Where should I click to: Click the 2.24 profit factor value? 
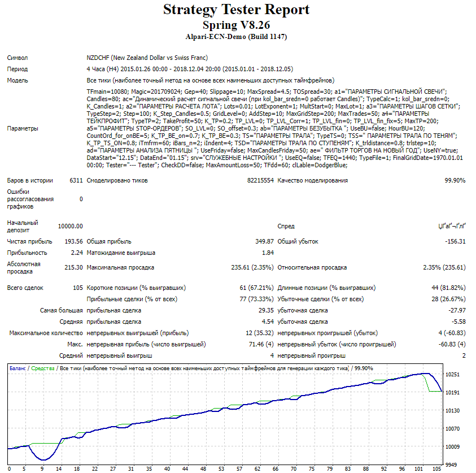tap(77, 253)
